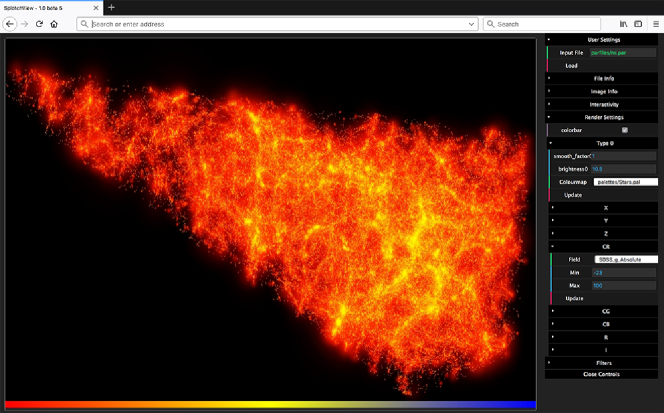Click the magnifier icon in the address bar
The image size is (664, 413).
(84, 24)
